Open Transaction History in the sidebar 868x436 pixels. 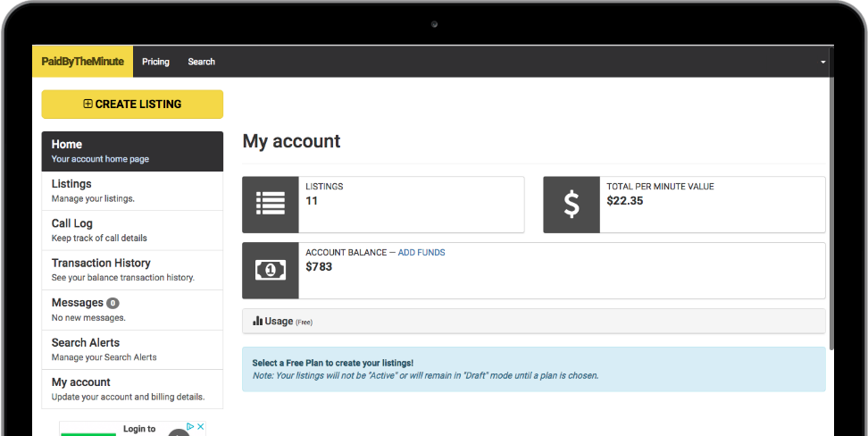point(132,270)
